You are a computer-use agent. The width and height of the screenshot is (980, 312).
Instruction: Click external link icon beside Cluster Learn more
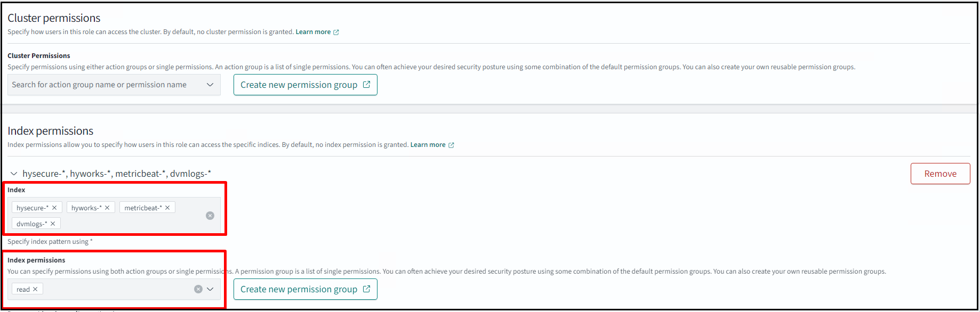click(x=336, y=32)
